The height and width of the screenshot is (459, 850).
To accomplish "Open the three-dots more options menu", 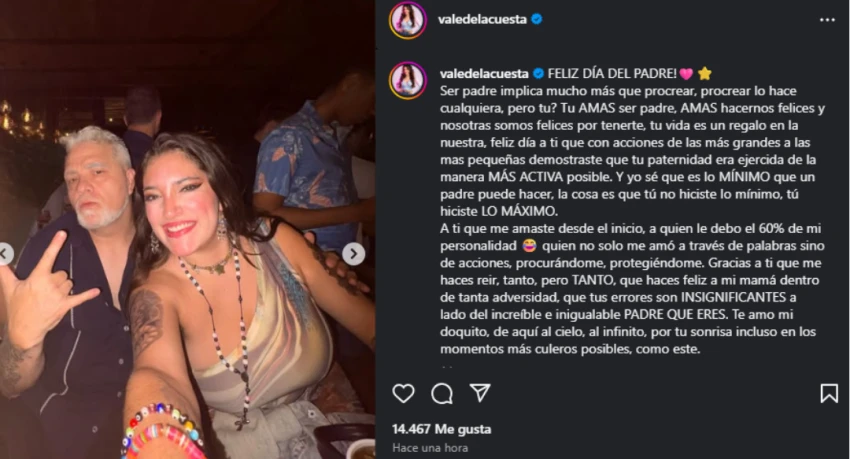I will pos(827,20).
